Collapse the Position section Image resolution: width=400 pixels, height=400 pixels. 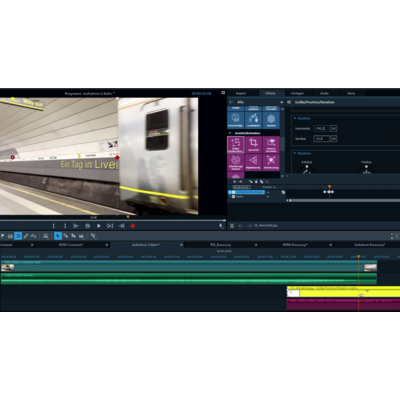click(295, 118)
